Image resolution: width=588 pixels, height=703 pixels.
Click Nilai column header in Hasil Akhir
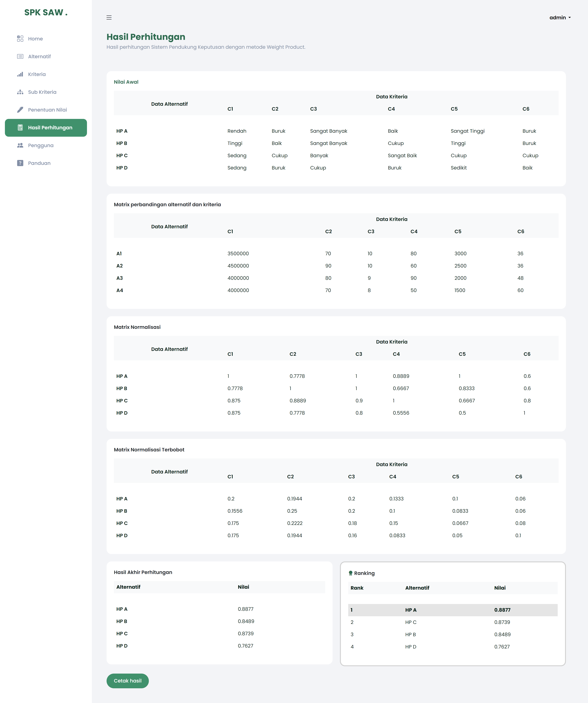(x=243, y=587)
